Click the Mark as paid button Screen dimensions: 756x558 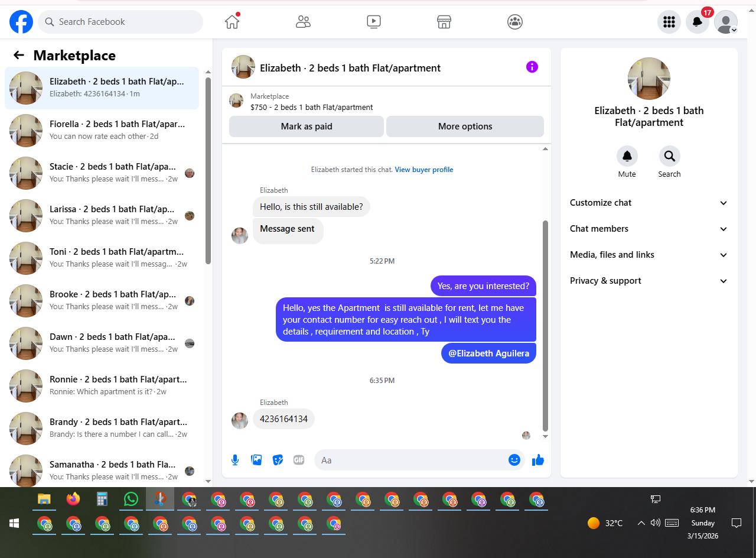point(307,126)
